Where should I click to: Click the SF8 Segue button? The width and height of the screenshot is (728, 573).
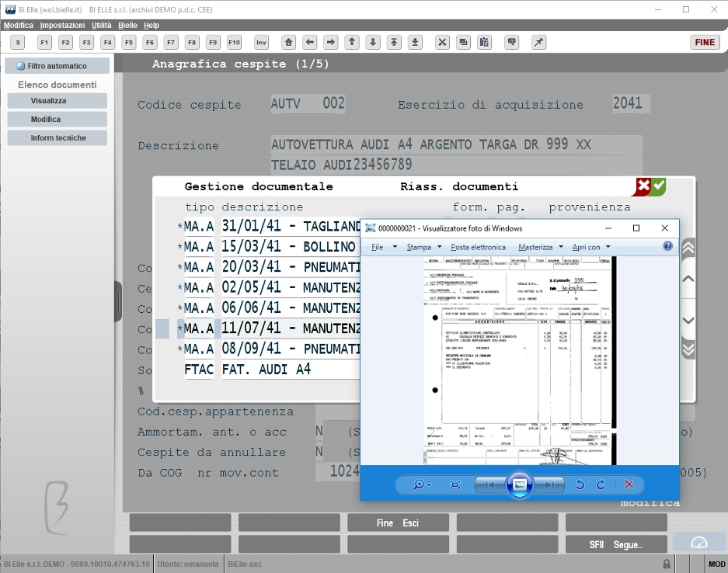pyautogui.click(x=616, y=545)
